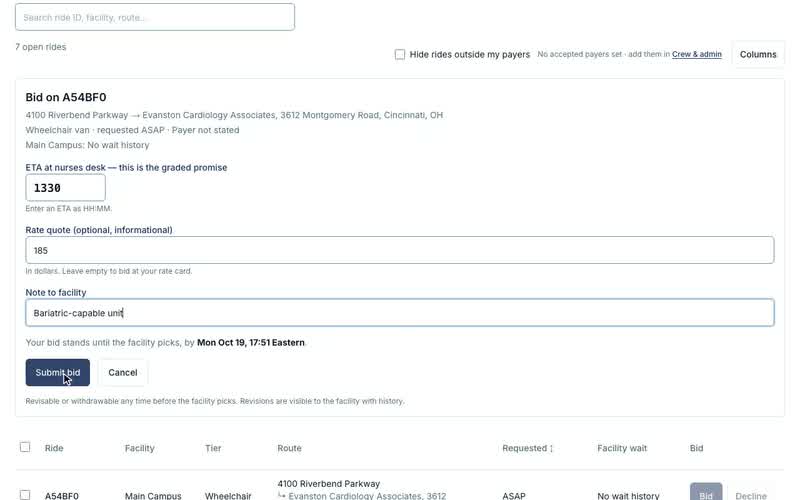Click the Route column header
Screen dimensions: 800x500
289,448
